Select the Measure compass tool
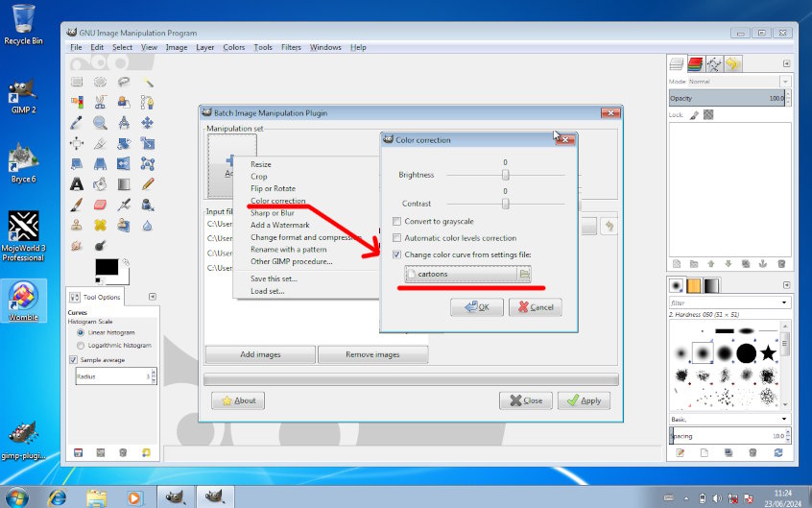The width and height of the screenshot is (812, 508). point(123,123)
